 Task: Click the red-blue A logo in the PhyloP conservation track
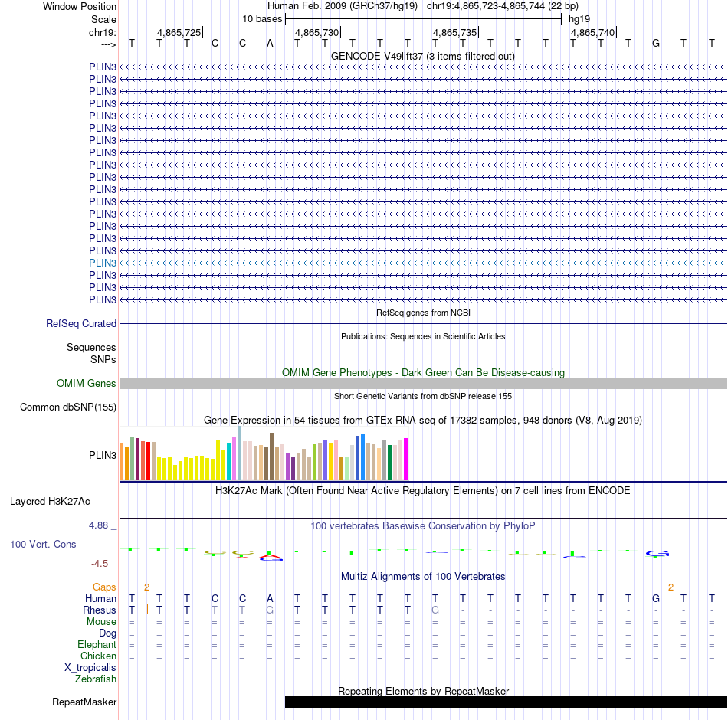pyautogui.click(x=271, y=556)
